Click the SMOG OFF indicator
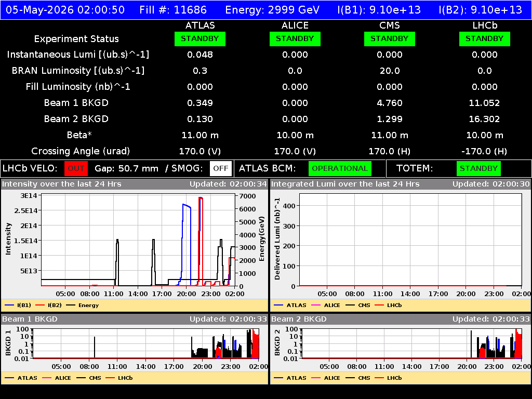 220,169
